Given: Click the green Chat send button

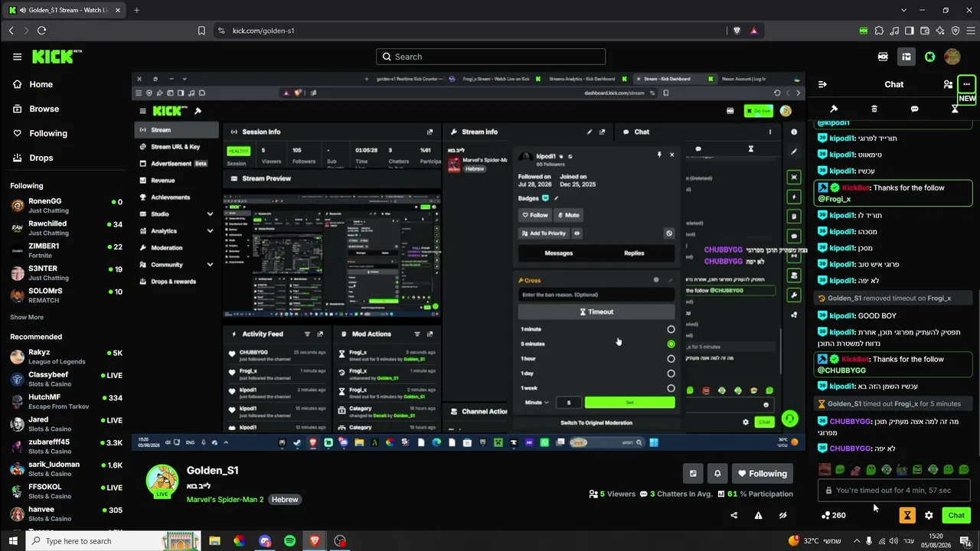Looking at the screenshot, I should (956, 515).
